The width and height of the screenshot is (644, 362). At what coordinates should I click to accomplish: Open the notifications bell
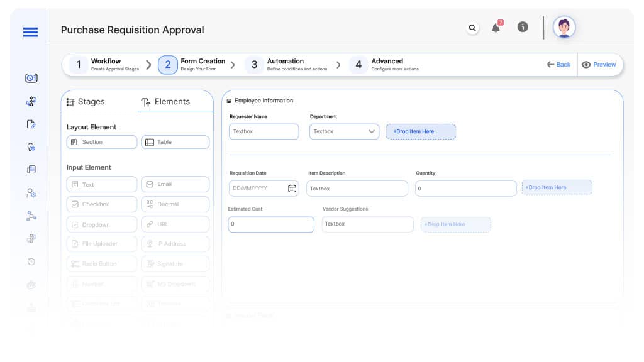(497, 27)
